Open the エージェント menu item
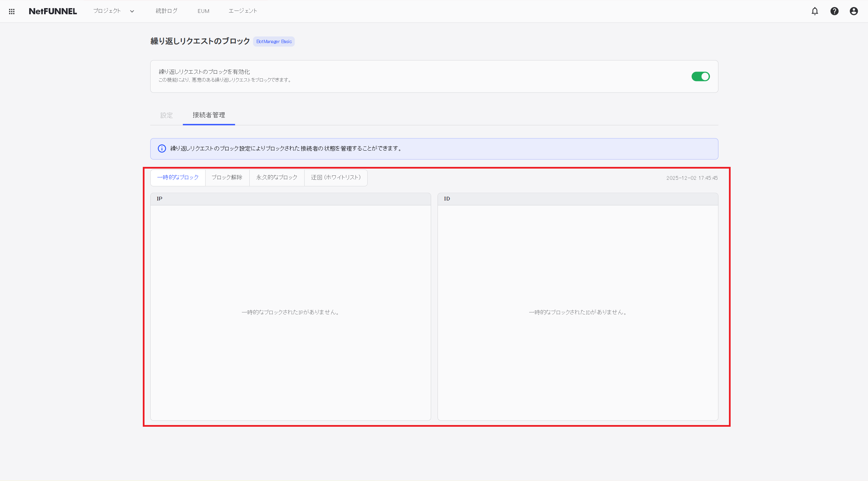Screen dimensions: 868x481 (x=243, y=11)
